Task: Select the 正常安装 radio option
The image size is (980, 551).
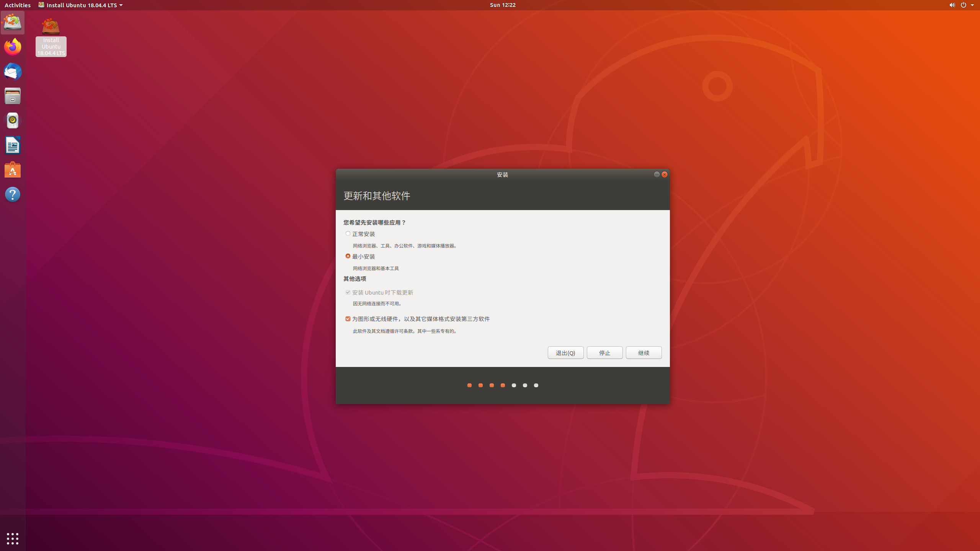Action: tap(348, 233)
